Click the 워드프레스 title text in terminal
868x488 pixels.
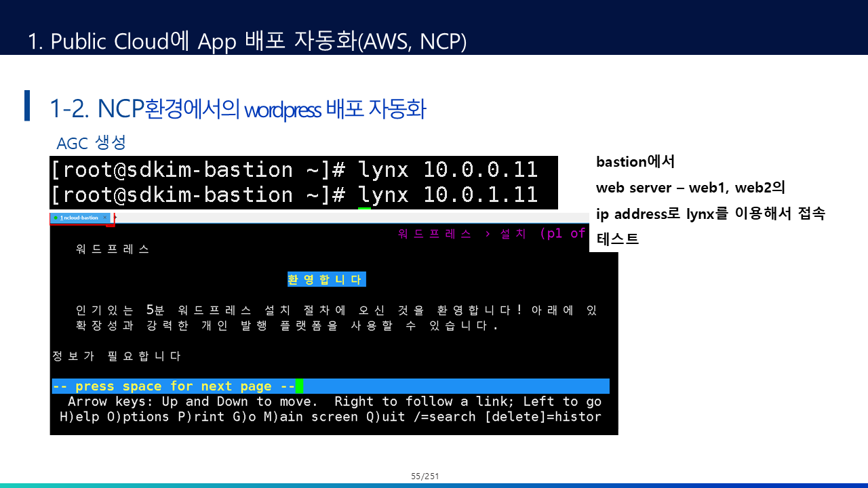(113, 249)
